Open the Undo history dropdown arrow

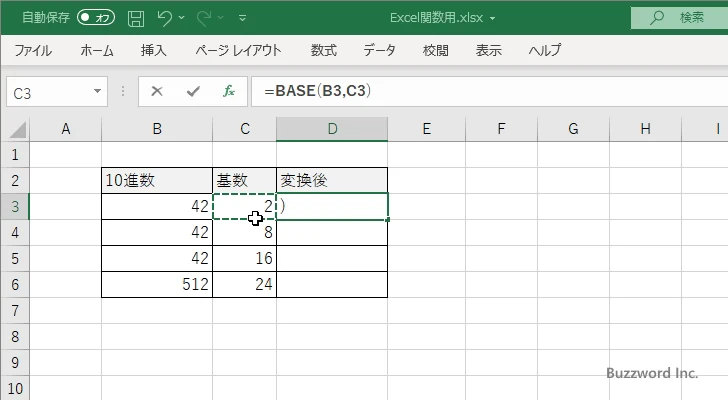(182, 18)
